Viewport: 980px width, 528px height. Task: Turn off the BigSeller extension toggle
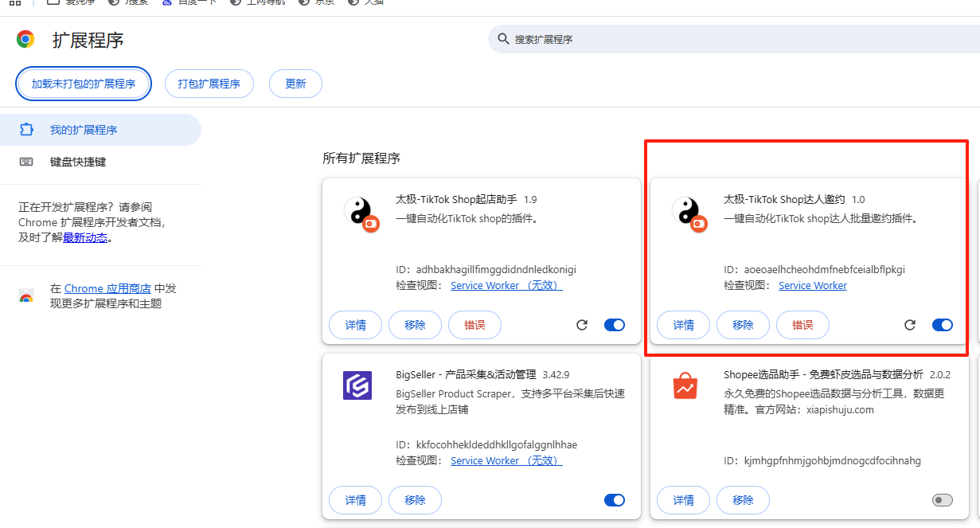click(615, 500)
